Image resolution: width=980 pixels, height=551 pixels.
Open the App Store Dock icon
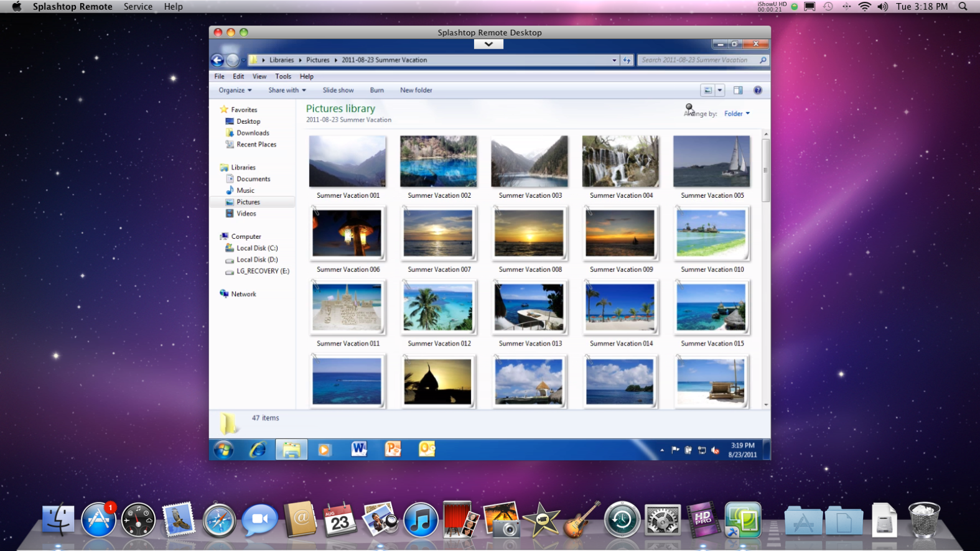[98, 520]
